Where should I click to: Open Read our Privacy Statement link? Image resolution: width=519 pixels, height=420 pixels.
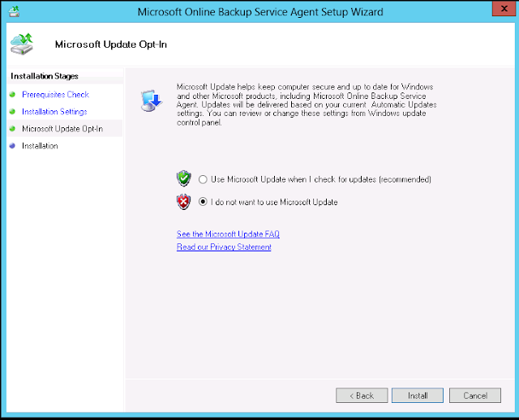pos(224,247)
